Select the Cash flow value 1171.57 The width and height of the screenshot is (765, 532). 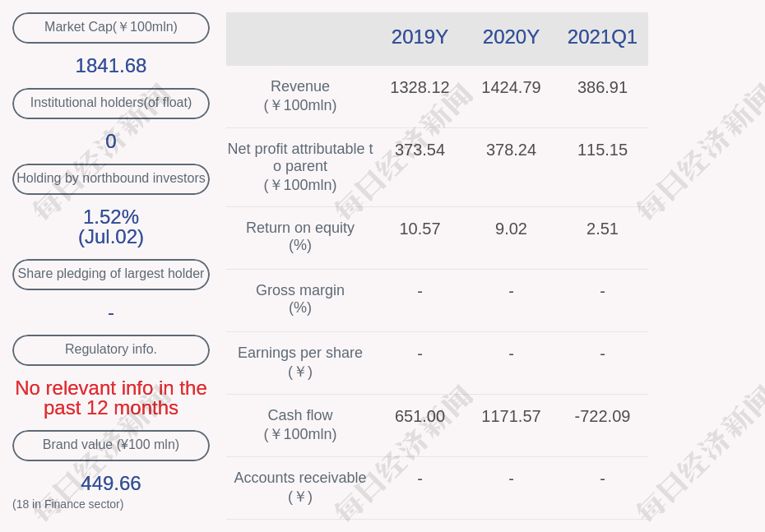point(511,417)
